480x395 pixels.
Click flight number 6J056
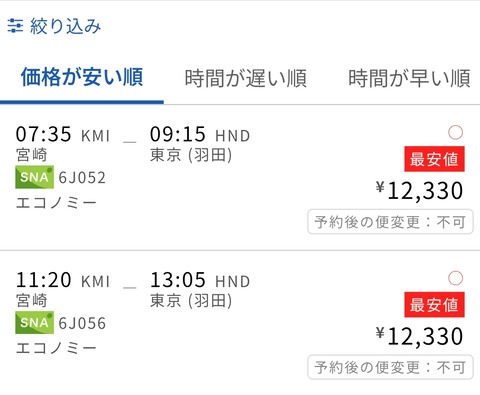tap(82, 323)
